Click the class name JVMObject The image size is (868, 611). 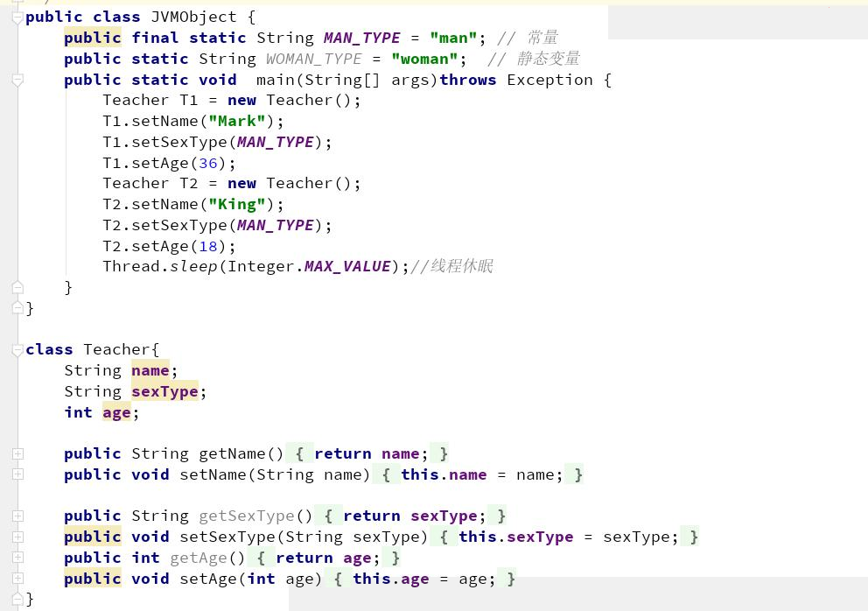tap(193, 18)
